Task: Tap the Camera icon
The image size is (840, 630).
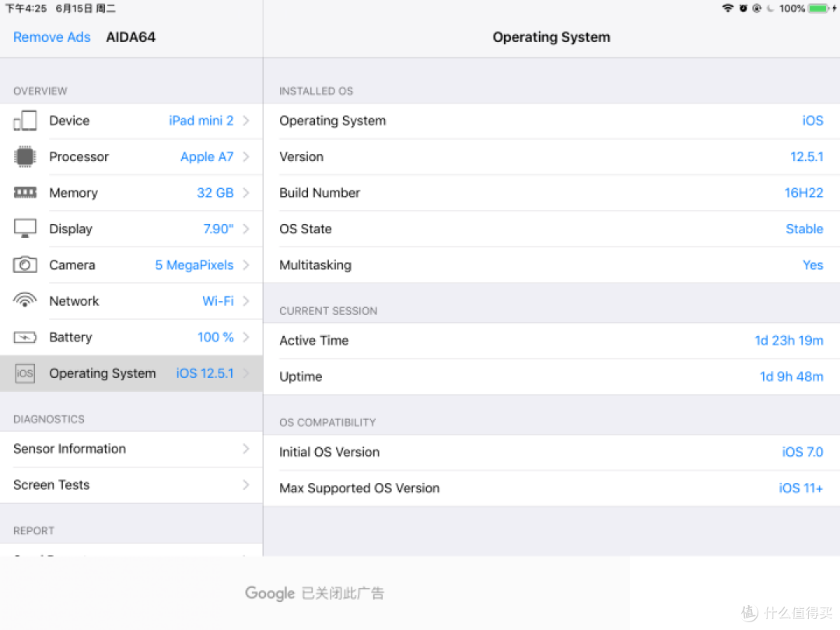Action: tap(25, 264)
